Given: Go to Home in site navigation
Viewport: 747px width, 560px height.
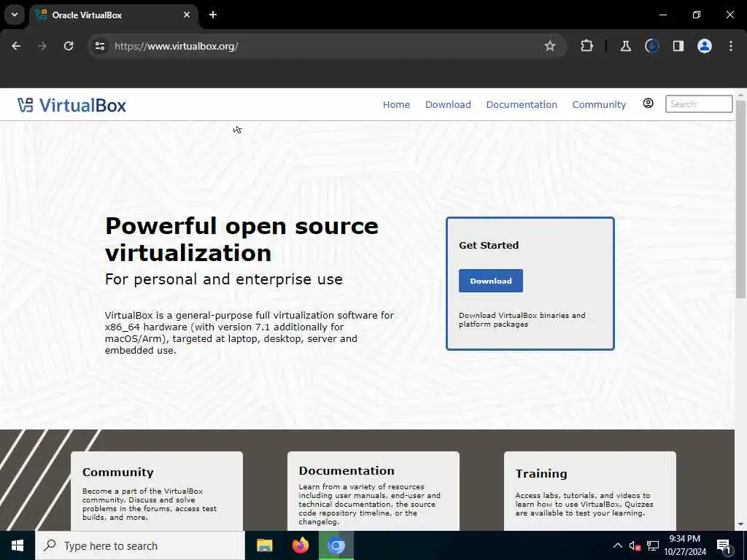Looking at the screenshot, I should click(x=396, y=105).
